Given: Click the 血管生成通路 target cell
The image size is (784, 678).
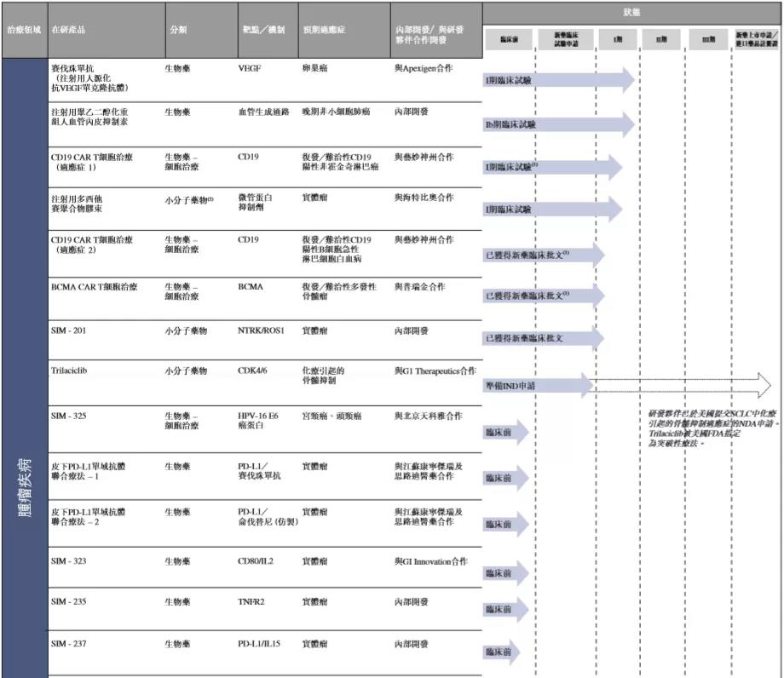Looking at the screenshot, I should [263, 112].
